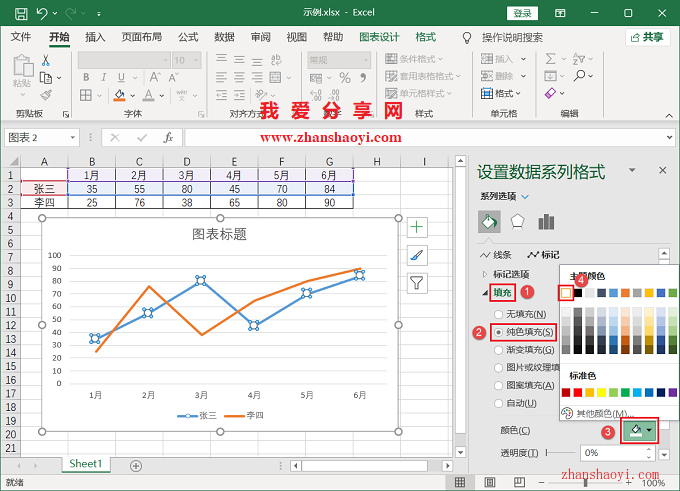Select 纯色填充(S) radio button
This screenshot has width=680, height=491.
[498, 332]
